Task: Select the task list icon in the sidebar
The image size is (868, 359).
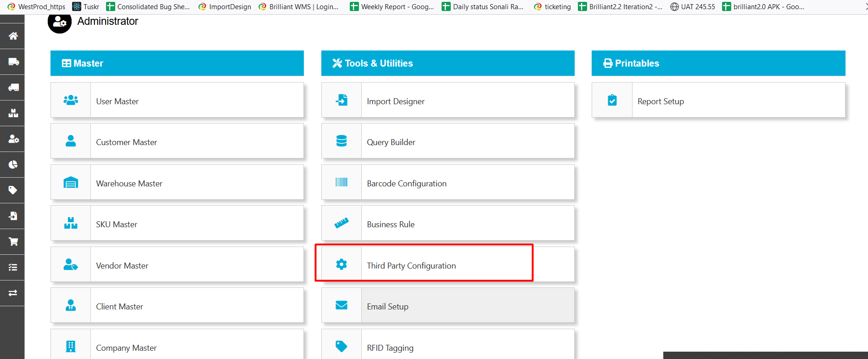Action: pyautogui.click(x=13, y=267)
